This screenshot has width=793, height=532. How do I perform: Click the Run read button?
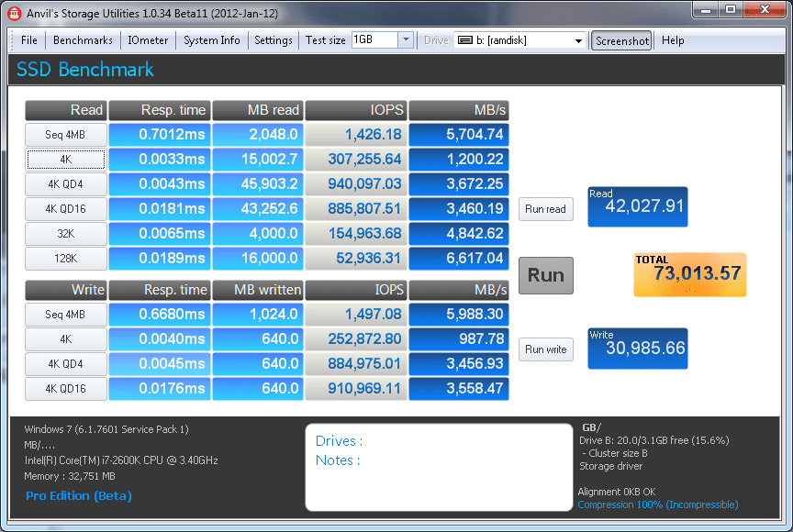click(x=546, y=209)
